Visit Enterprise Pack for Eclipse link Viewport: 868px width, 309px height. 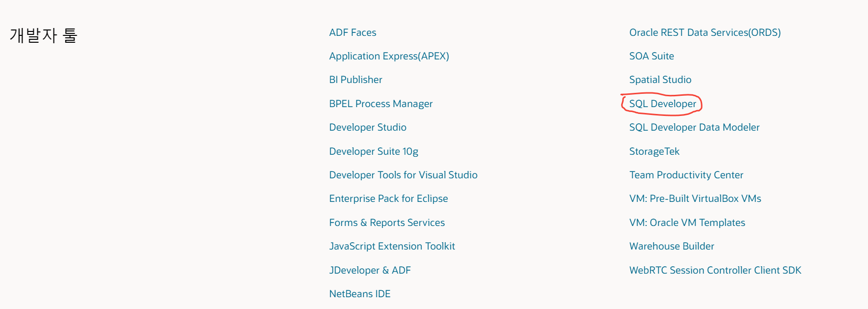[x=388, y=198]
